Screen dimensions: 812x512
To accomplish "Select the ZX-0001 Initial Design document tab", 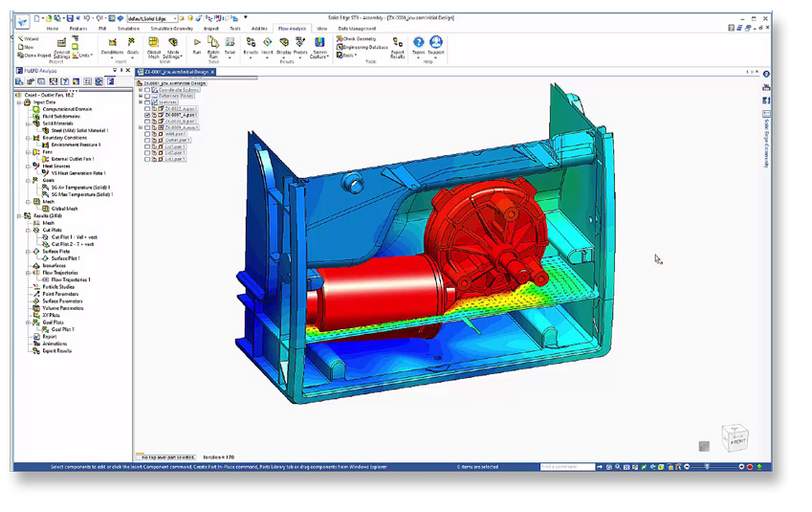I will click(176, 72).
